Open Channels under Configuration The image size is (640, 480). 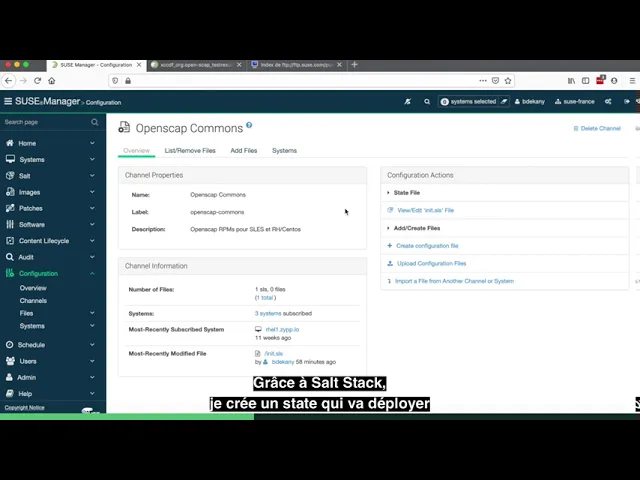click(33, 300)
